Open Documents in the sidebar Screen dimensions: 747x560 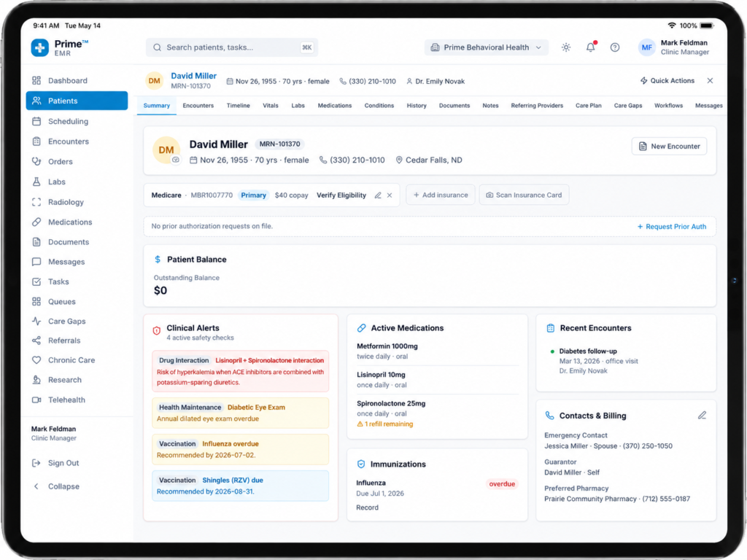tap(77, 242)
